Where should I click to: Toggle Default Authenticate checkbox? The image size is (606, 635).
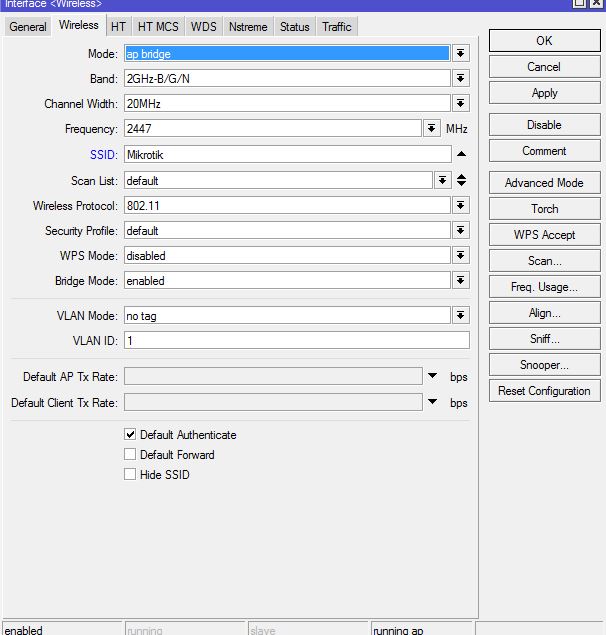tap(130, 435)
